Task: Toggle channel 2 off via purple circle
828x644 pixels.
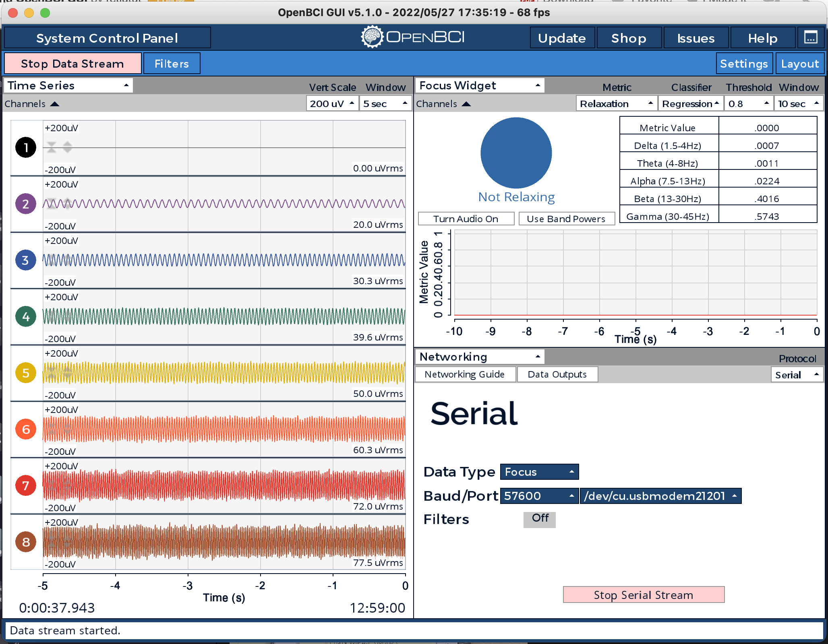Action: (25, 204)
